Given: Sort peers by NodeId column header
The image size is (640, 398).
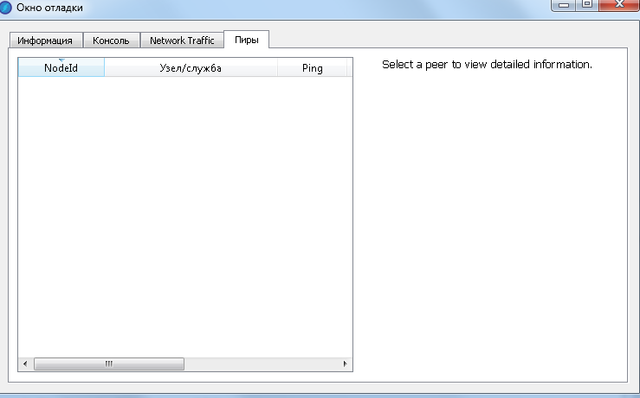Looking at the screenshot, I should click(61, 68).
